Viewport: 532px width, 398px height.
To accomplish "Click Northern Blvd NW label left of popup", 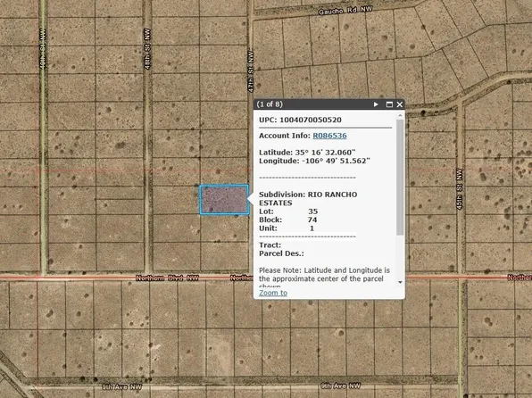I will (167, 278).
